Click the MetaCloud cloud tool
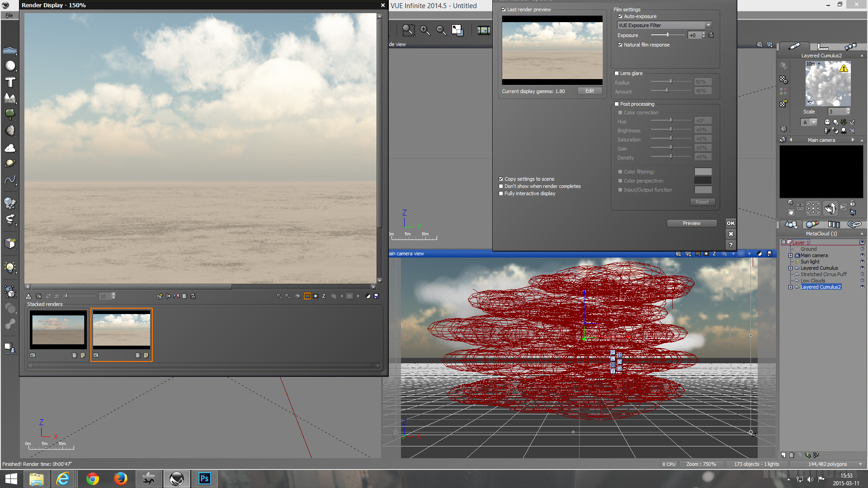This screenshot has width=868, height=488. pos(9,148)
